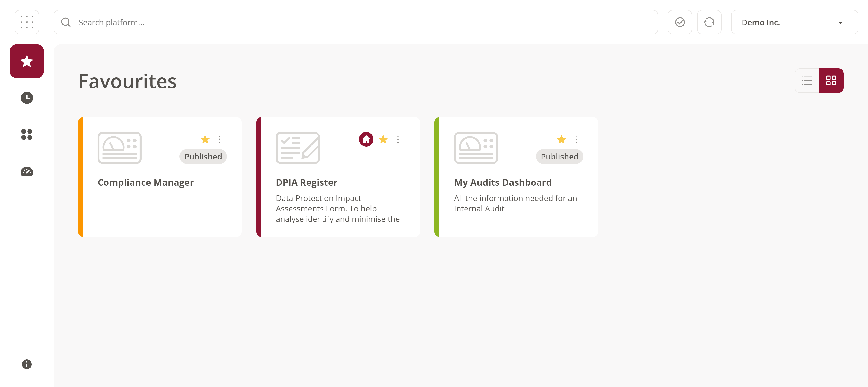Open Compliance Manager three-dot menu

[220, 139]
